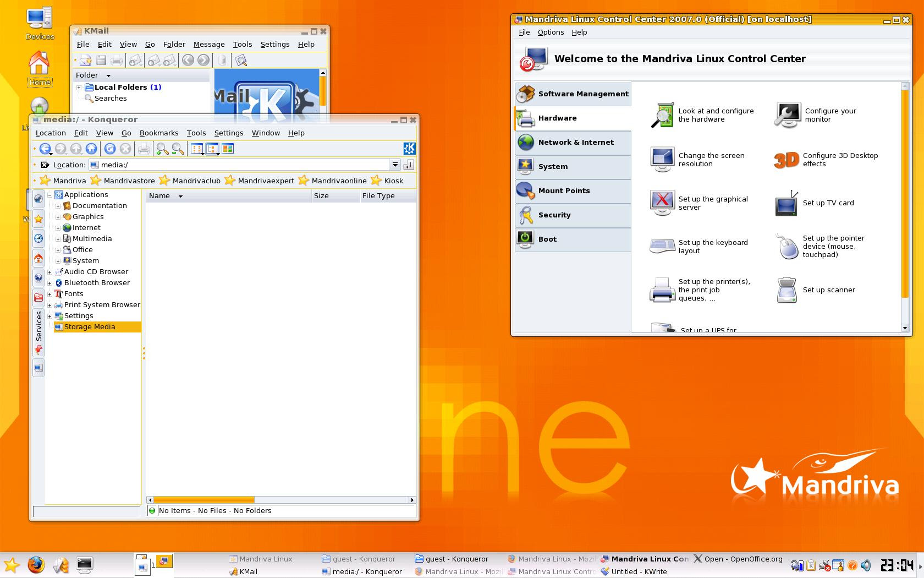Click Konqueror Print toolbar icon
Viewport: 924px width, 578px height.
point(144,149)
